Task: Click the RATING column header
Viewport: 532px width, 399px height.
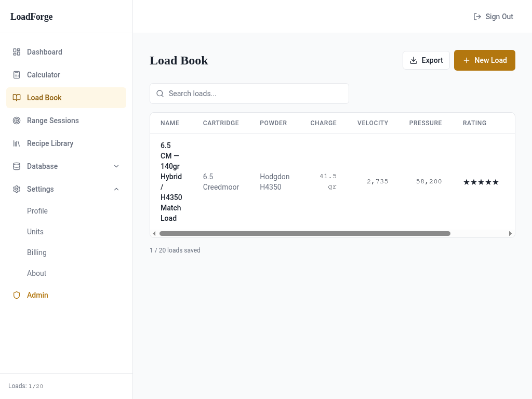Action: click(x=475, y=123)
